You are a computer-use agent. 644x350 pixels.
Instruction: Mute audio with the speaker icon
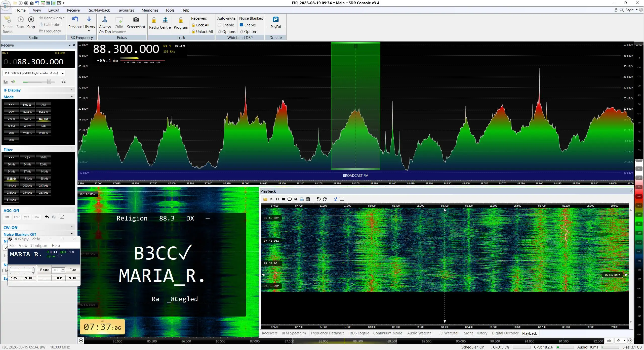[x=13, y=81]
